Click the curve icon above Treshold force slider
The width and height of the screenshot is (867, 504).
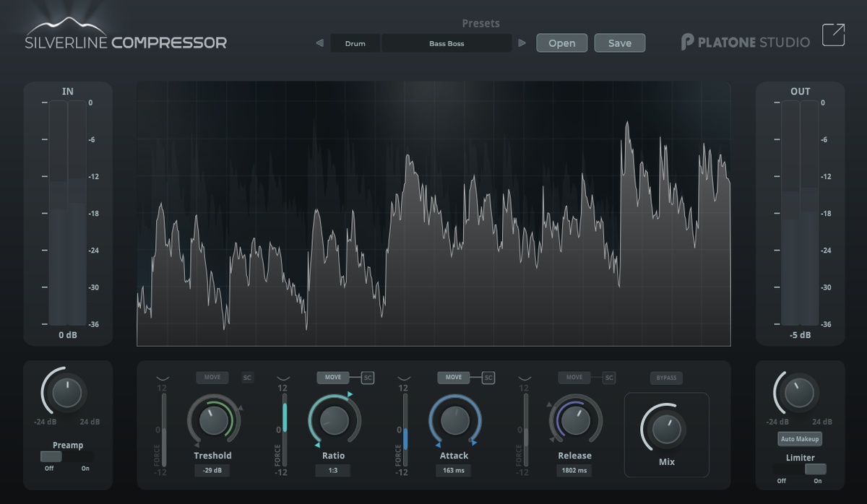pyautogui.click(x=163, y=378)
